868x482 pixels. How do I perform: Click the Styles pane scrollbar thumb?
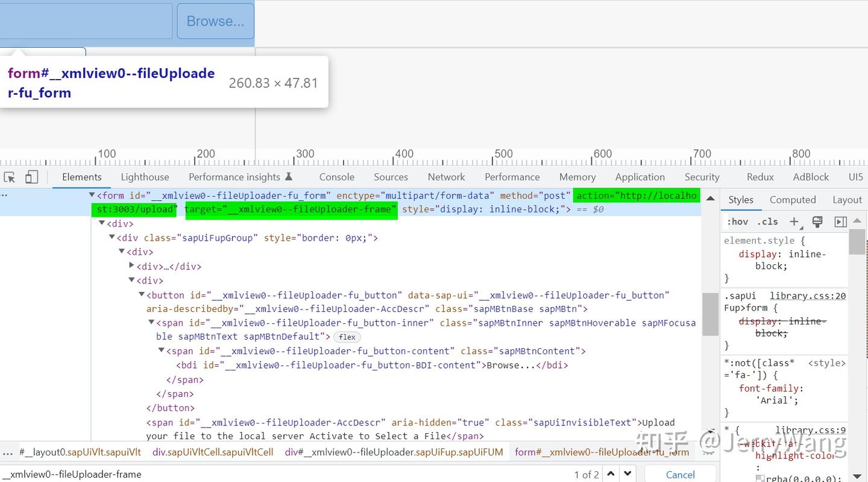[x=857, y=242]
